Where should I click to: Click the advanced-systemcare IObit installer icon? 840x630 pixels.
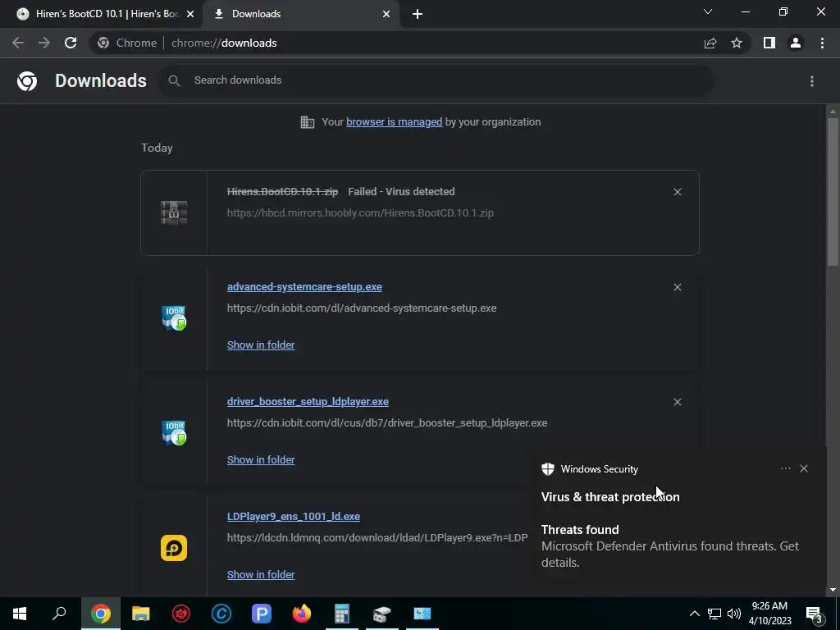tap(174, 318)
